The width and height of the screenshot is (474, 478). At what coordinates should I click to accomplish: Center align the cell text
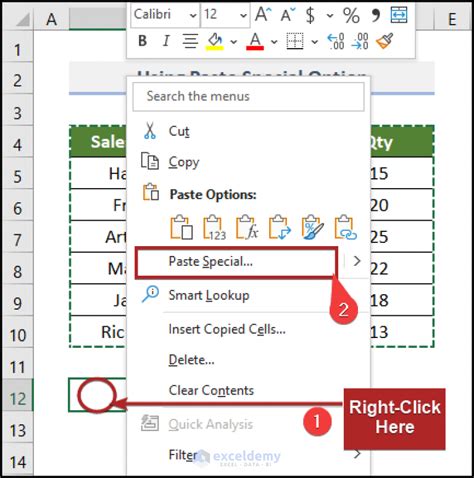(190, 41)
